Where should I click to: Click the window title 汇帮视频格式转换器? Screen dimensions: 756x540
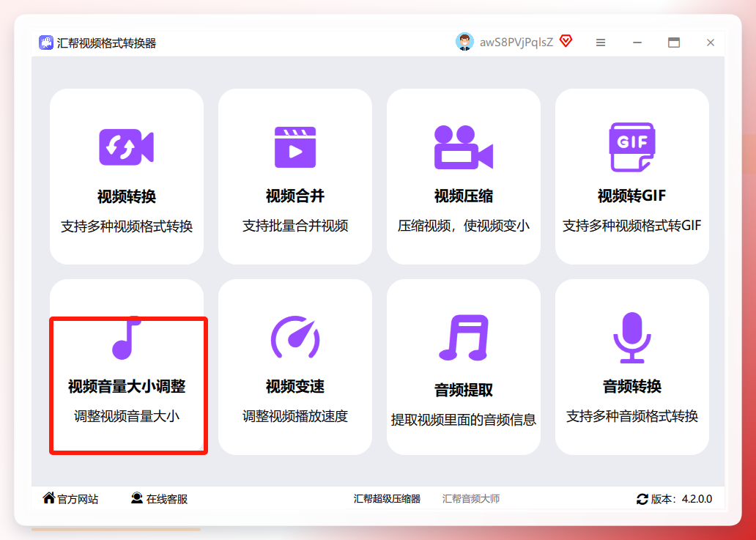pos(106,43)
